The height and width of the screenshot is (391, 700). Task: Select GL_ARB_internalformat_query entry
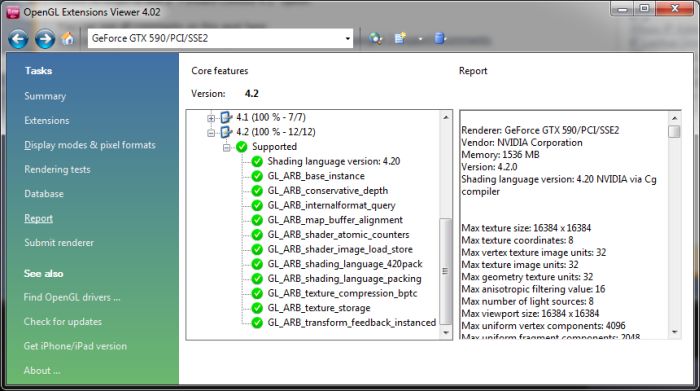[331, 205]
